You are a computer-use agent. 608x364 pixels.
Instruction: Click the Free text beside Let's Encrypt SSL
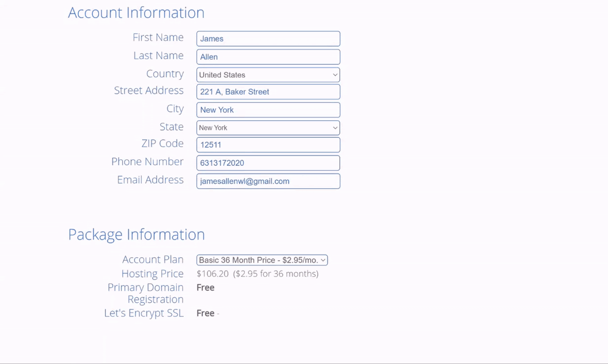point(205,313)
